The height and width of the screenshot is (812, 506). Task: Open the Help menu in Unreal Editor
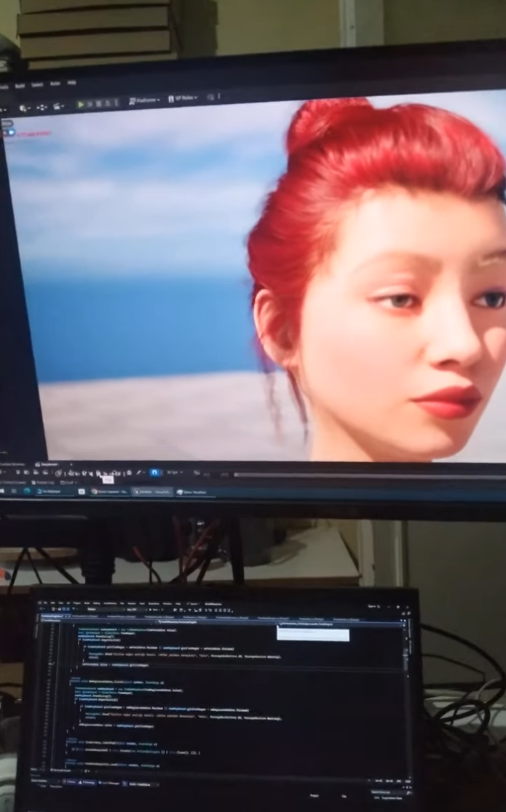click(72, 82)
